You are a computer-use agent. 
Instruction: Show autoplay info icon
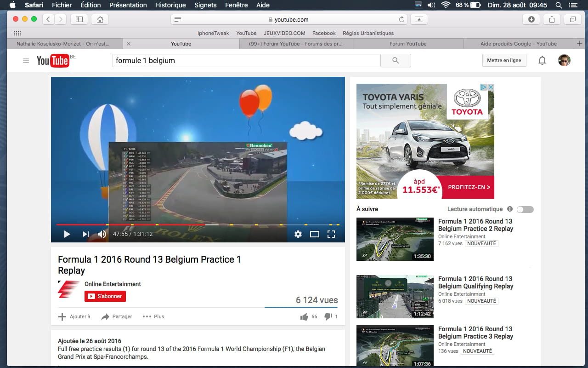coord(510,209)
